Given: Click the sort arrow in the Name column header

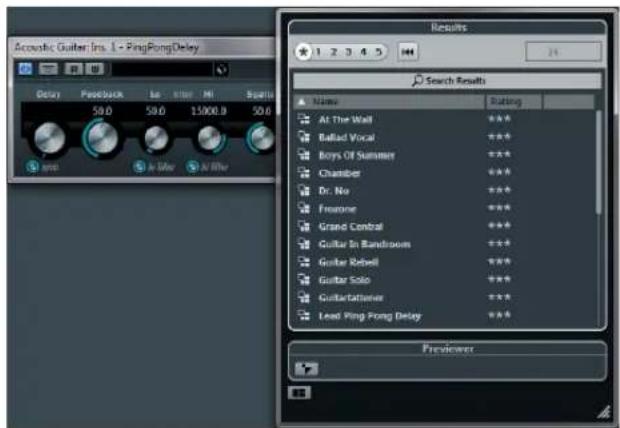Looking at the screenshot, I should coord(301,102).
